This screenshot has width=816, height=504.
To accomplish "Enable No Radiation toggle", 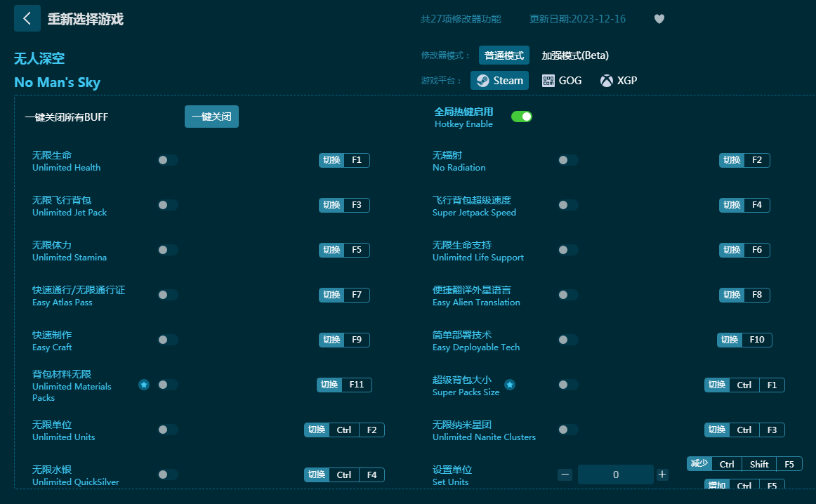I will [x=568, y=160].
